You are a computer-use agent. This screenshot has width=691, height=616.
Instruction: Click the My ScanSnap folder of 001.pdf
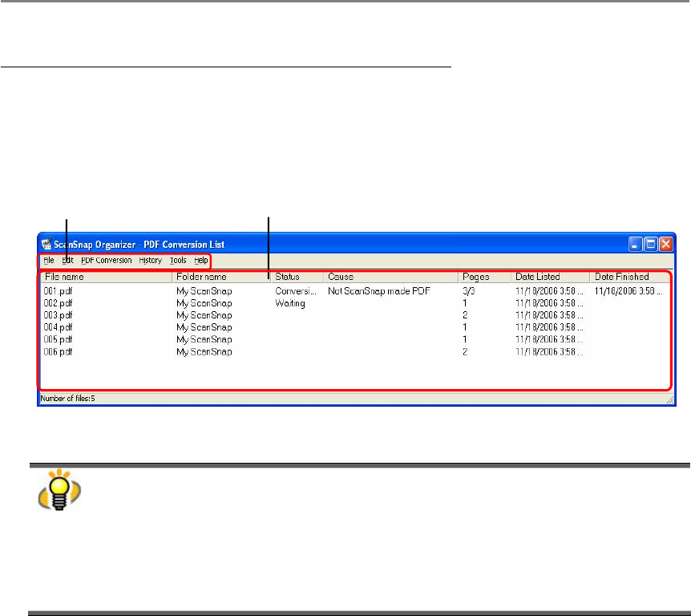point(204,291)
